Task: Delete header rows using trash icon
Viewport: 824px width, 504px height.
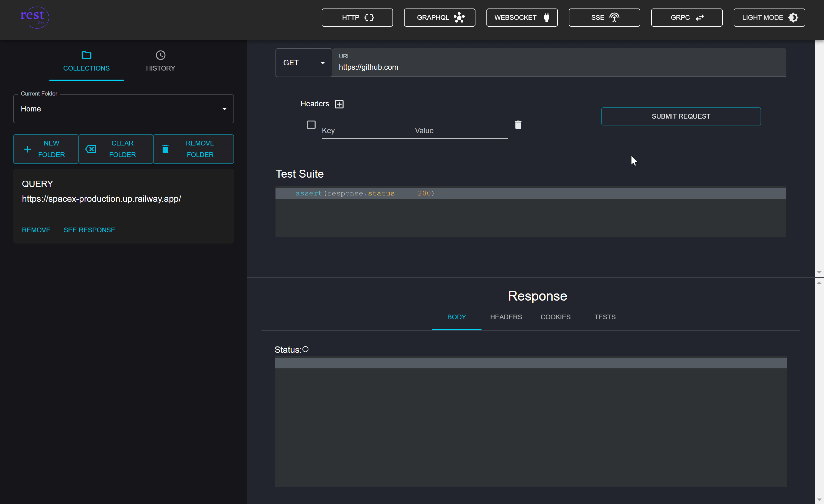Action: pos(518,125)
